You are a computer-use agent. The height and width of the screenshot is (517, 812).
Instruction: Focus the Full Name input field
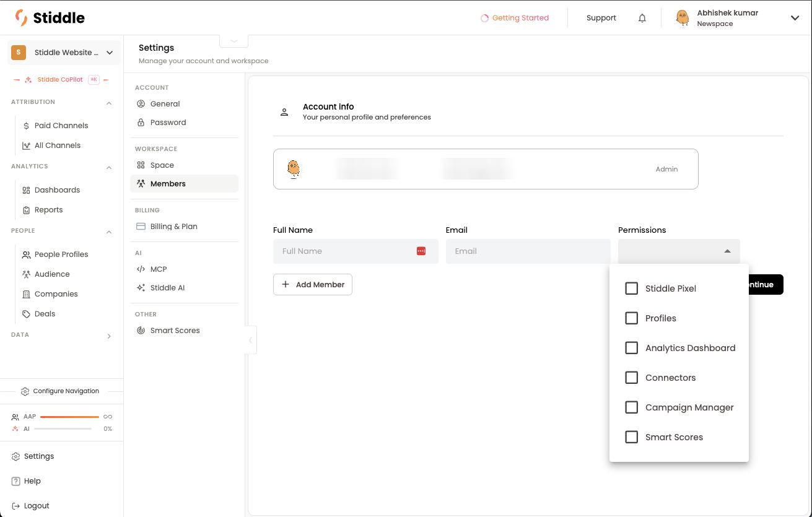tap(356, 251)
